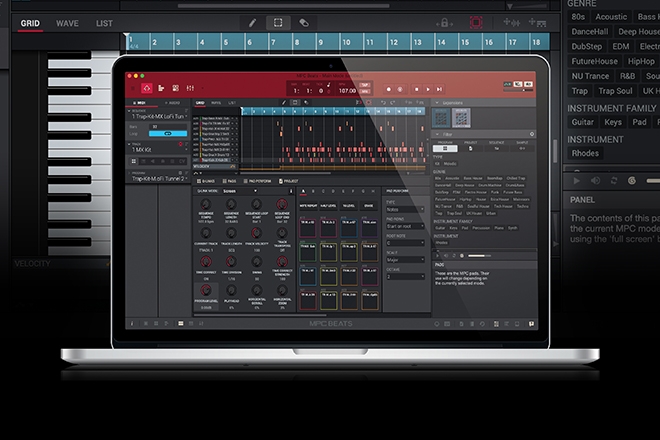Select the pencil draw tool in the enlarged background toolbar
The height and width of the screenshot is (440, 660).
pyautogui.click(x=252, y=23)
